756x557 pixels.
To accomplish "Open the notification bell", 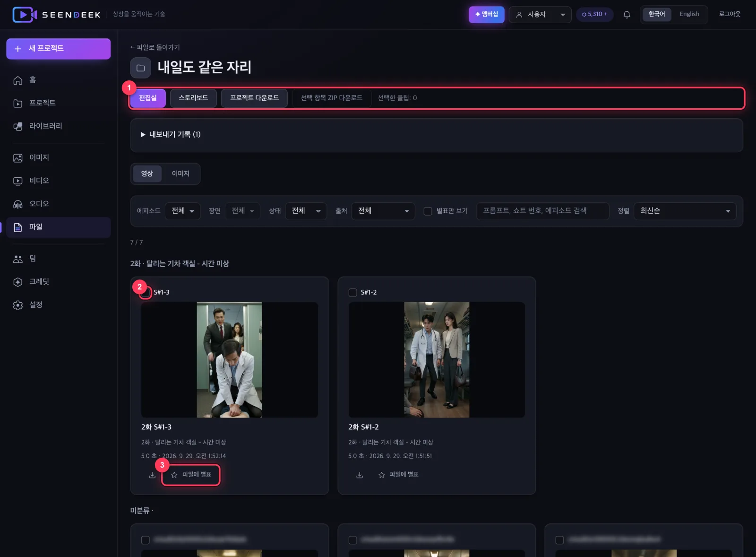I will pyautogui.click(x=627, y=15).
